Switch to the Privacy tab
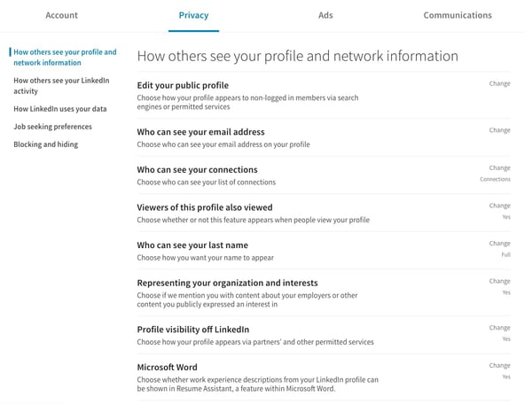Viewport: 532px width, 404px height. 193,15
